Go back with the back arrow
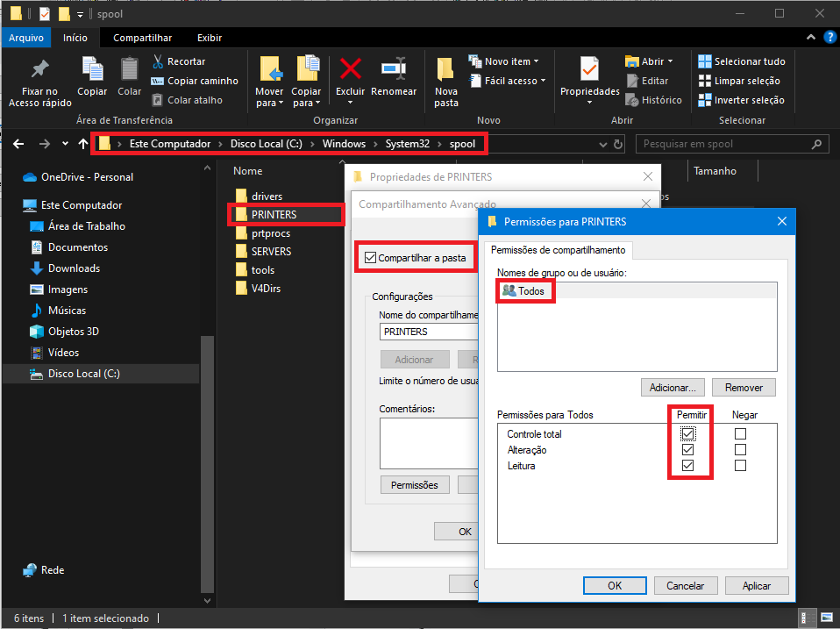This screenshot has width=840, height=629. (x=18, y=144)
